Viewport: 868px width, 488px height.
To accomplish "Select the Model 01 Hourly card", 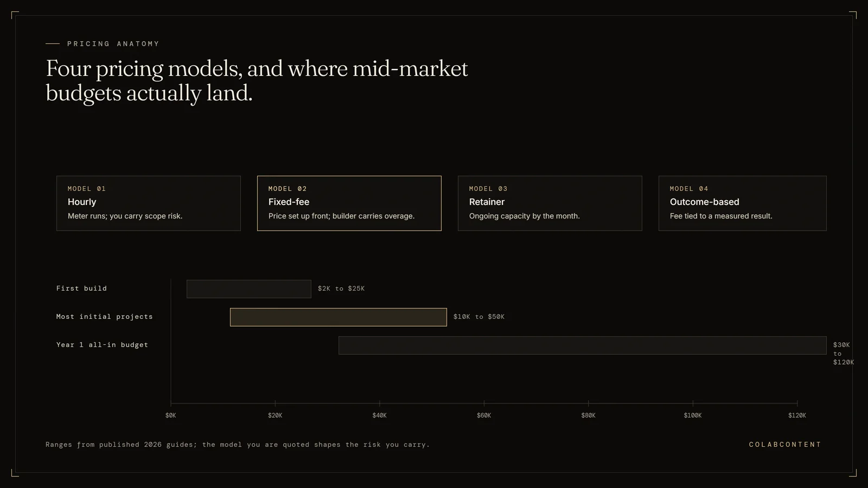I will [x=149, y=203].
